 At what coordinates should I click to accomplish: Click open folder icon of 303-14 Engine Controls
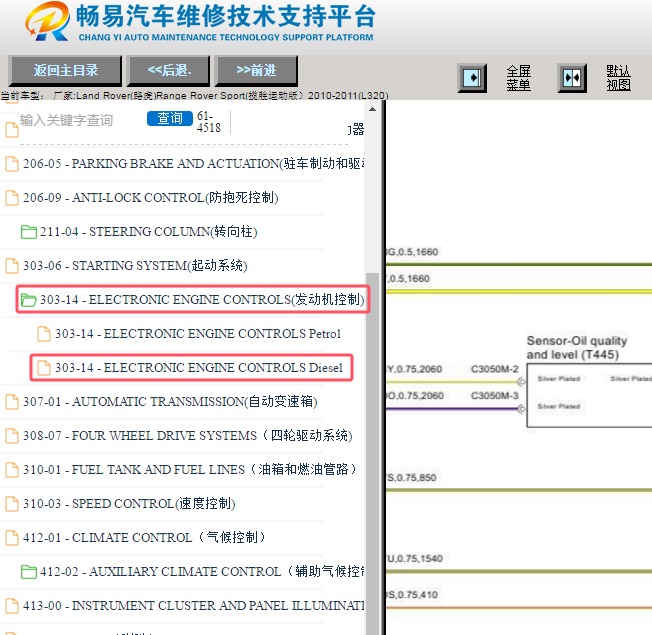(x=29, y=300)
